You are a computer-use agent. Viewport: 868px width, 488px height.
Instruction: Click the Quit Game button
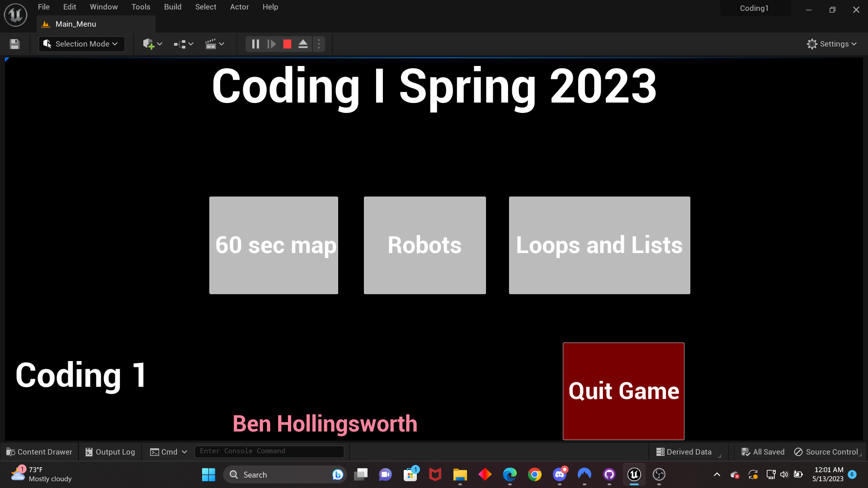pyautogui.click(x=623, y=391)
